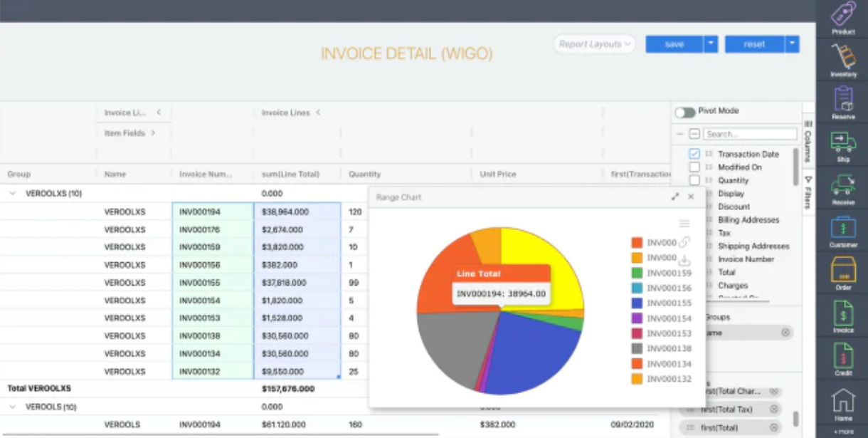Click the reset button

pos(755,44)
